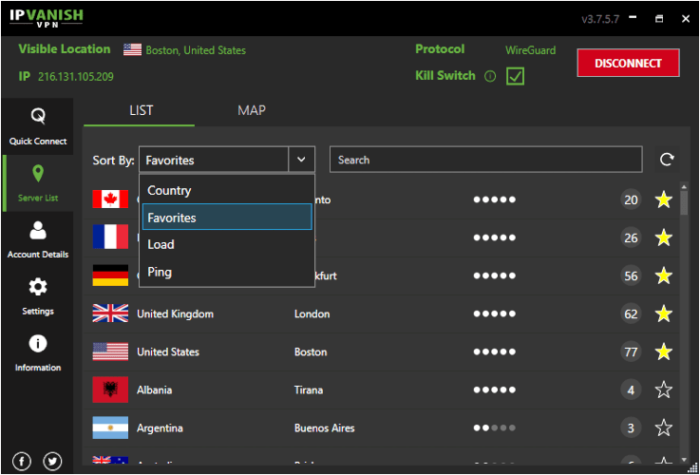Viewport: 700px width, 475px height.
Task: Unfavorite the server with count 26
Action: tap(664, 238)
